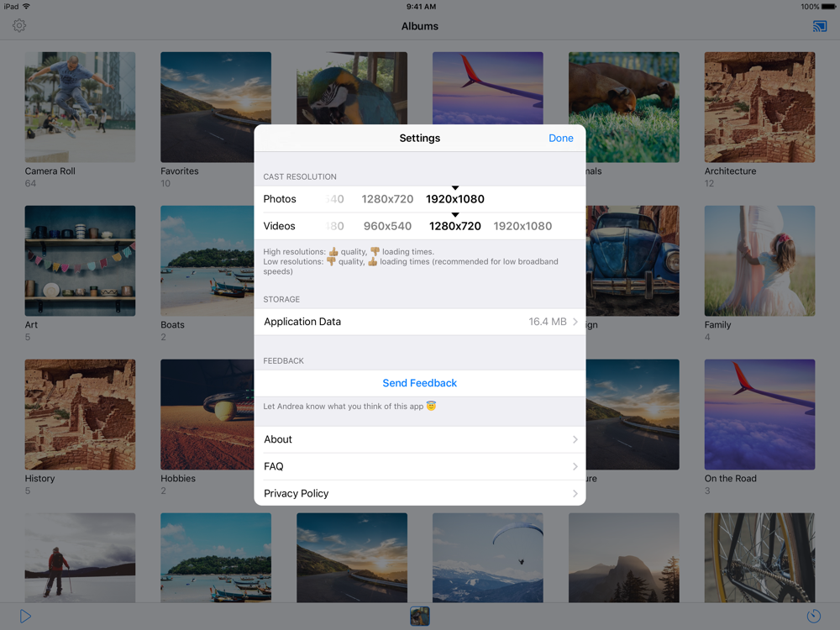
Task: Expand the FAQ chevron arrow
Action: (x=575, y=466)
